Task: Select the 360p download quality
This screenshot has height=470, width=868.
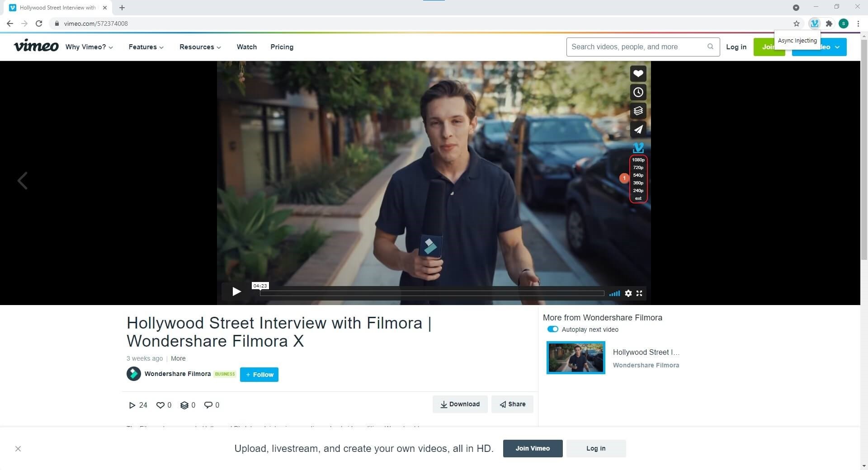Action: coord(638,183)
